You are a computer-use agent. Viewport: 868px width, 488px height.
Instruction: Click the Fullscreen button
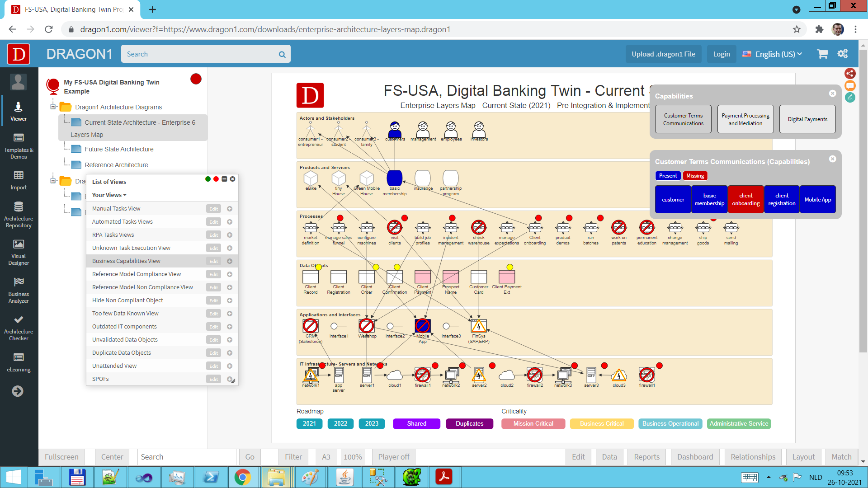pyautogui.click(x=61, y=457)
